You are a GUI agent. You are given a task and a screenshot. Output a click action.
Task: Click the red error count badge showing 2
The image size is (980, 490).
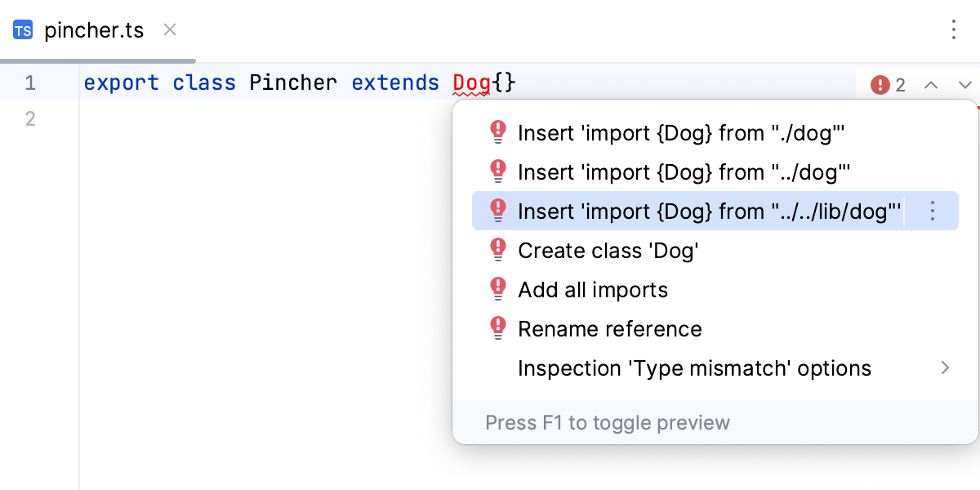coord(888,84)
